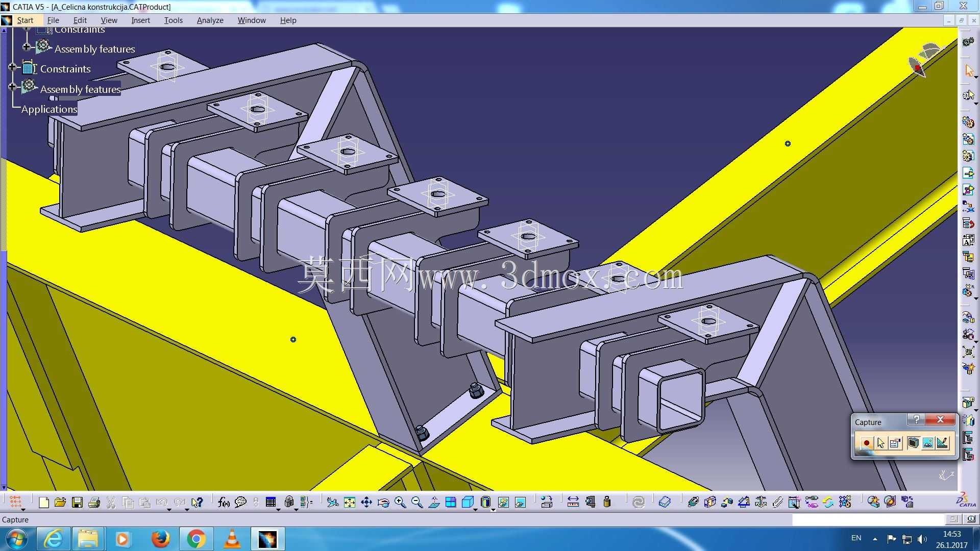Click the What's This help icon
This screenshot has width=980, height=551.
197,503
